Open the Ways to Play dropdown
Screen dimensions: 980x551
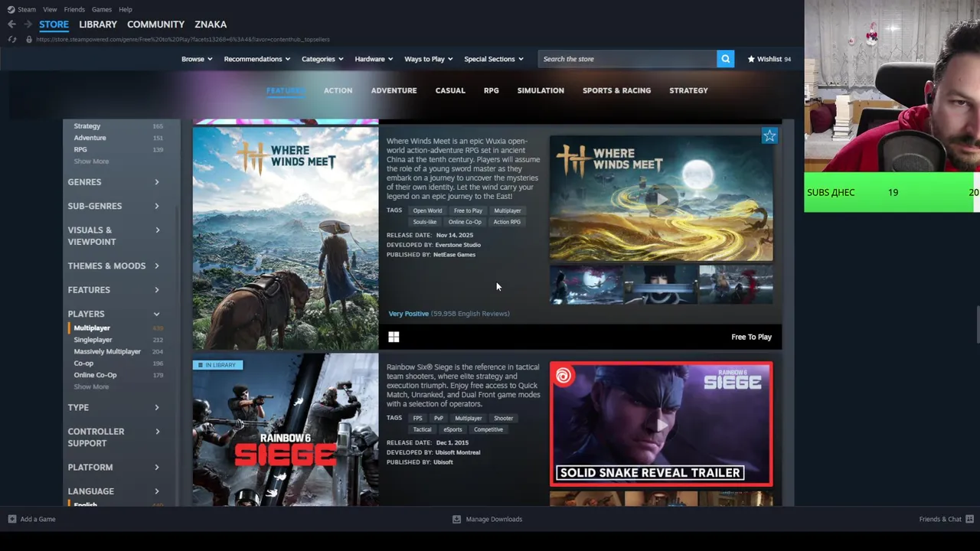click(x=428, y=59)
